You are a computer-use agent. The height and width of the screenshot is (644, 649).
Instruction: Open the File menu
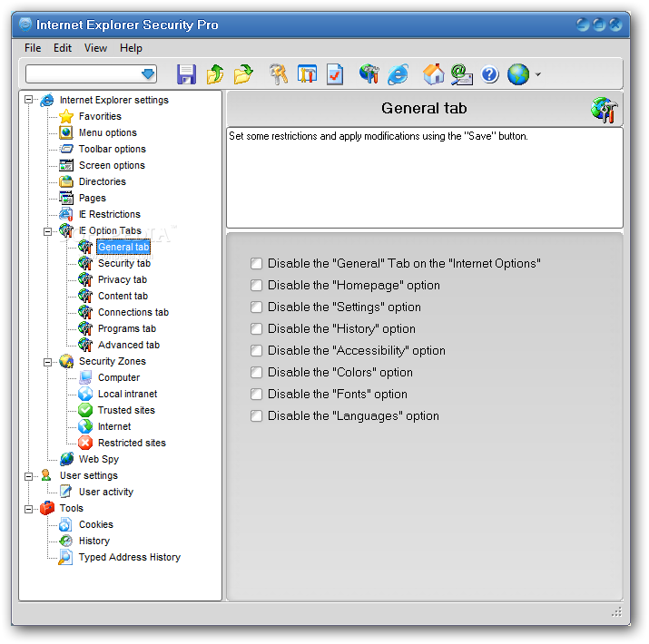coord(33,48)
